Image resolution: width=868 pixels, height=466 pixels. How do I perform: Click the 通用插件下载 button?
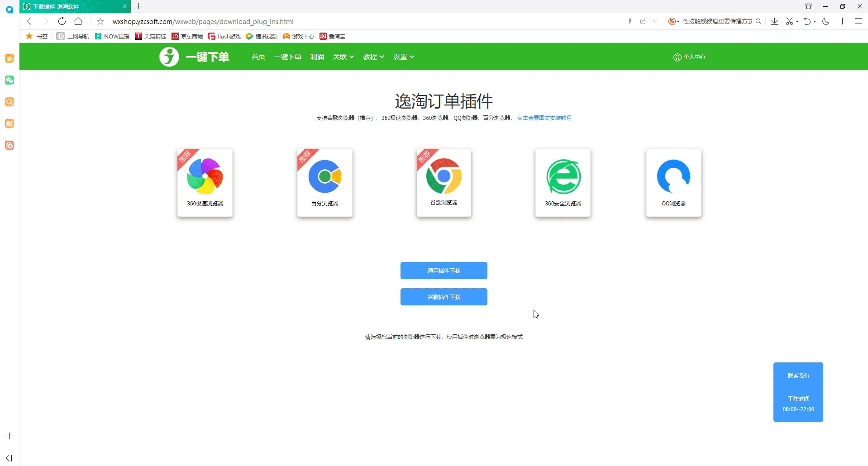444,271
